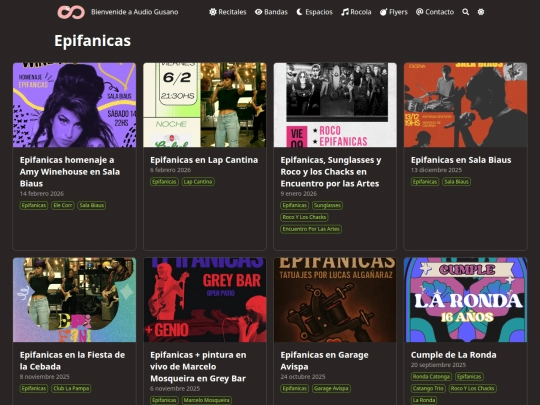
Task: Open Epifanicas en Garage Avispa title
Action: 324,361
